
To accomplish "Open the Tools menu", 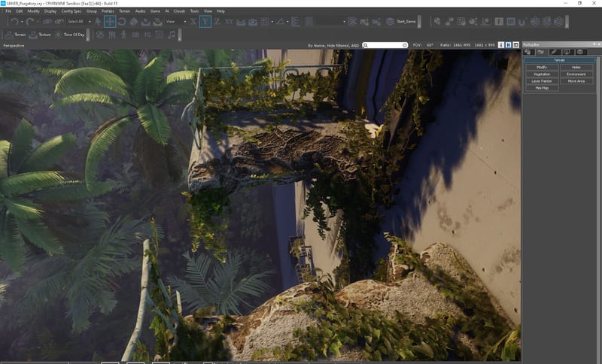I will pos(195,11).
